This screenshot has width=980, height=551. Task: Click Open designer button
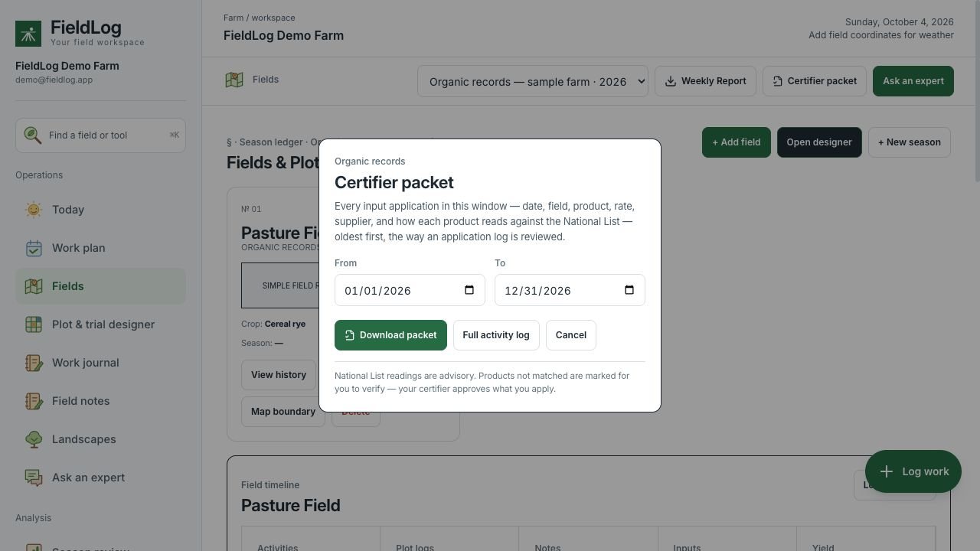pos(819,142)
